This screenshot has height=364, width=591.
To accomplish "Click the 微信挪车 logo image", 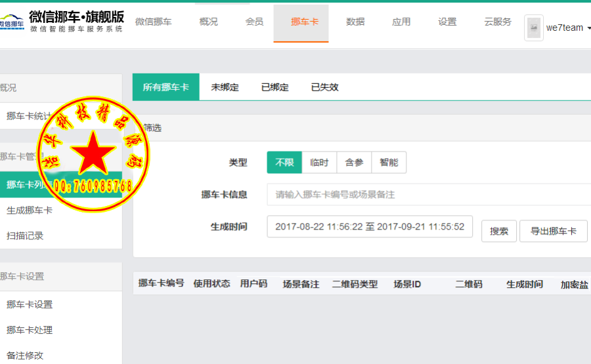I will [x=62, y=22].
